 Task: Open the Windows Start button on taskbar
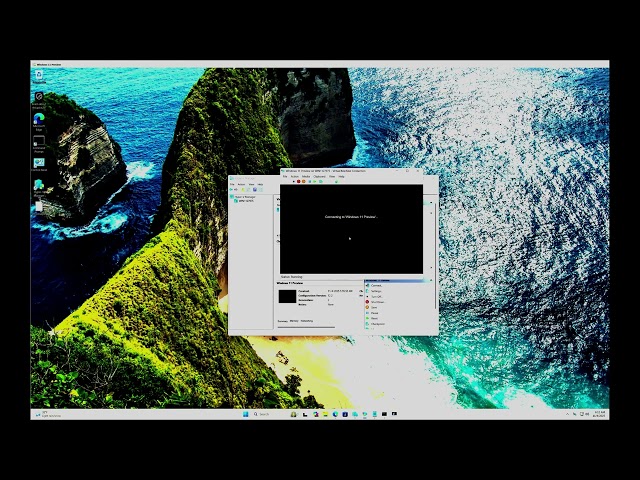[245, 414]
